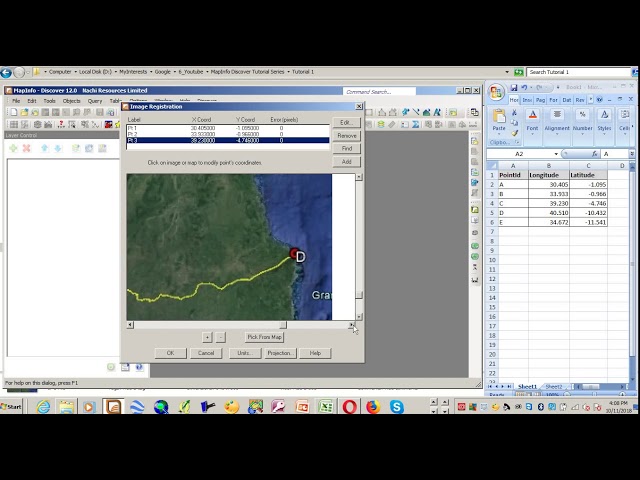640x480 pixels.
Task: Click the Excel Save icon in quick access
Action: point(514,87)
